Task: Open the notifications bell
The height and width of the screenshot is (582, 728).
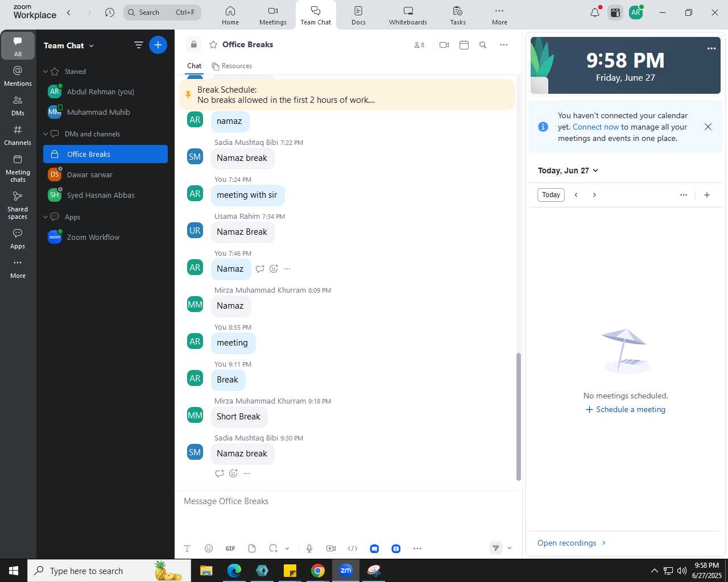Action: 595,13
